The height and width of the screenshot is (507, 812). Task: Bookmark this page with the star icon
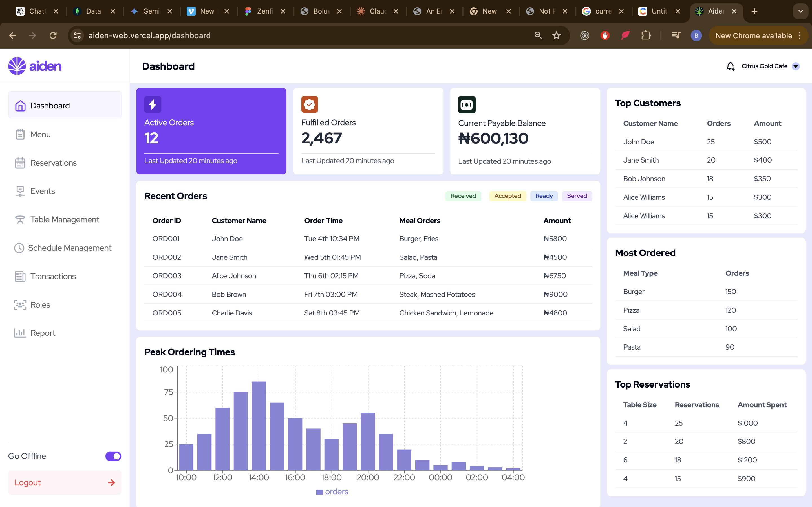pos(556,35)
